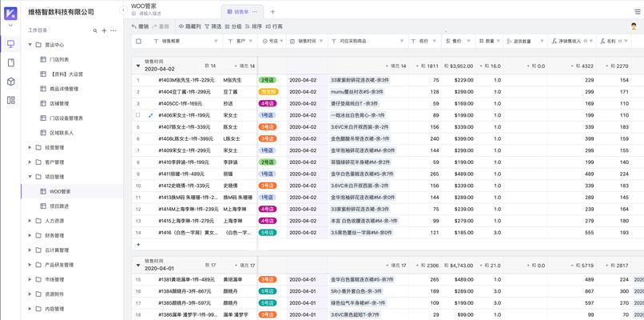Image resolution: width=644 pixels, height=320 pixels.
Task: Click 排序 sort in the toolbar
Action: tap(253, 26)
